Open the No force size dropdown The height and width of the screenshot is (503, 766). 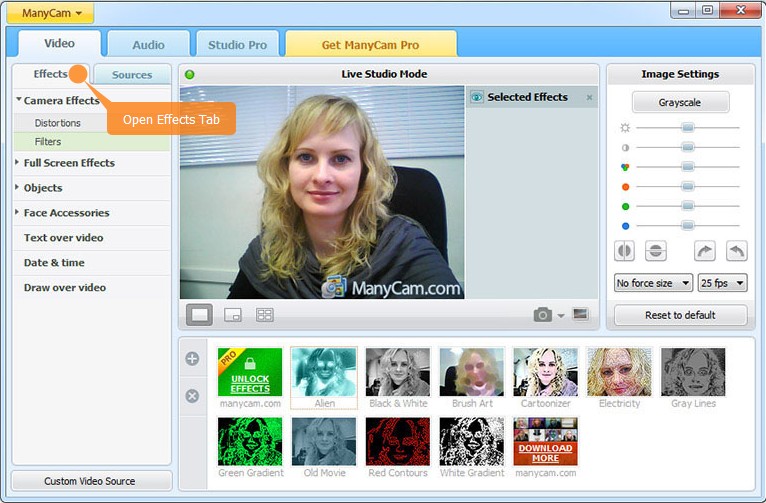[x=653, y=283]
